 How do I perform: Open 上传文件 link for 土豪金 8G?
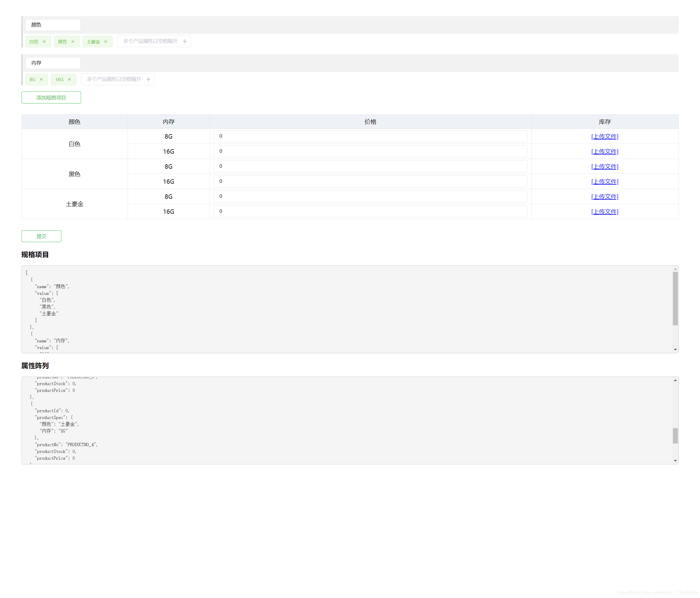(x=605, y=197)
